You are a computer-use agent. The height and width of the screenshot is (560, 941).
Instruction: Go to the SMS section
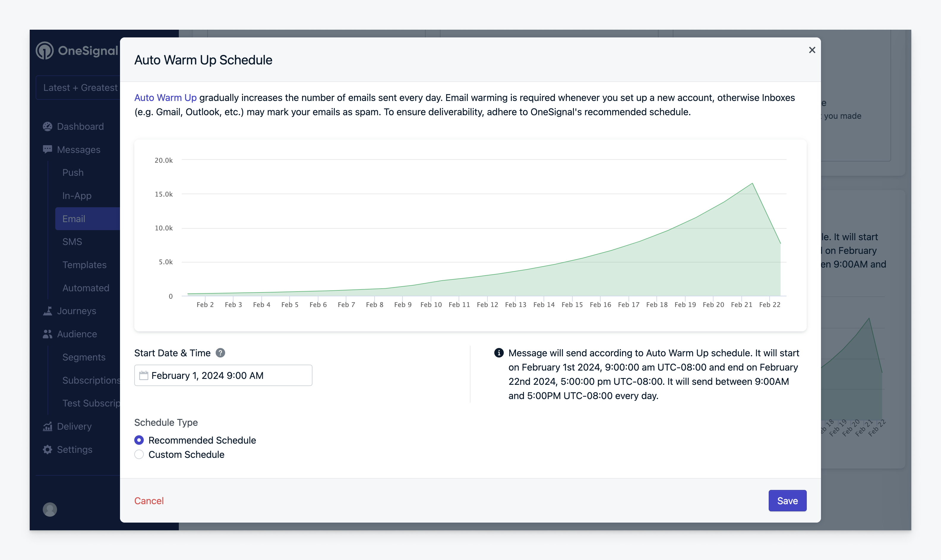[72, 241]
